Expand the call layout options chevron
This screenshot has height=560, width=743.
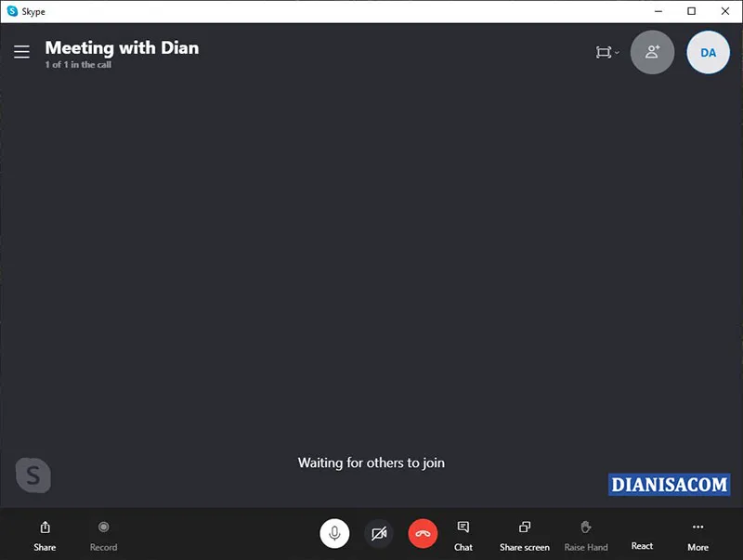(x=617, y=53)
